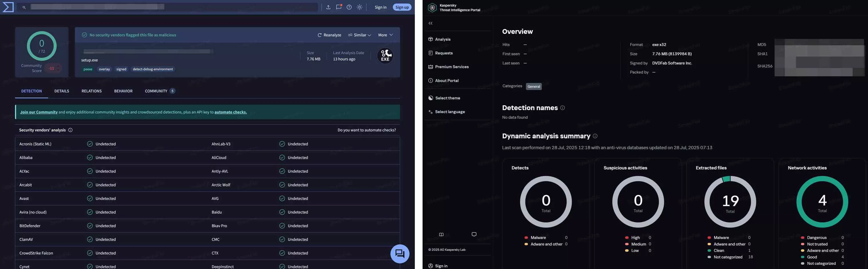
Task: Switch to the BEHAVIOR tab
Action: (x=123, y=91)
